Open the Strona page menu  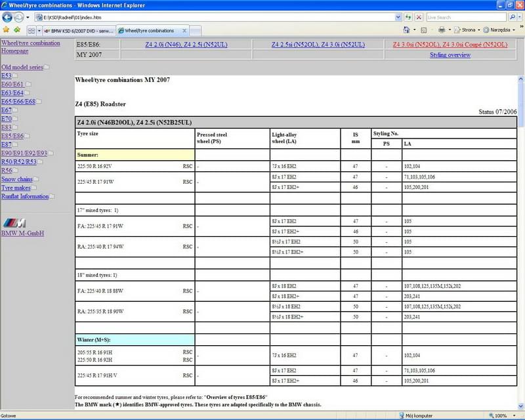pyautogui.click(x=467, y=30)
